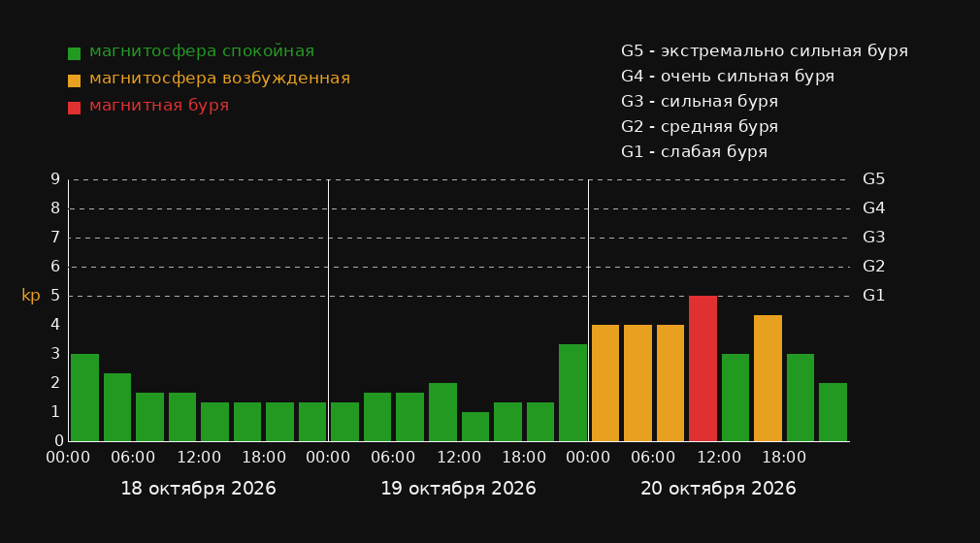
Task: Click 'G3 - сильная буря' legend line
Action: pyautogui.click(x=700, y=101)
